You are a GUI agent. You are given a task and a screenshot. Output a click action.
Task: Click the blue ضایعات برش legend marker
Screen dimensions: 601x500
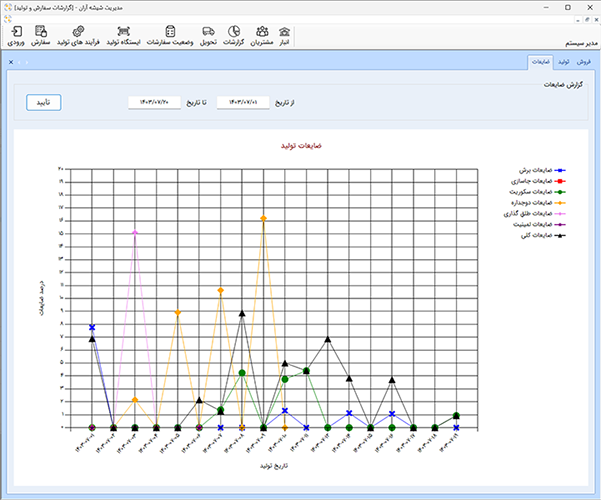[x=560, y=172]
